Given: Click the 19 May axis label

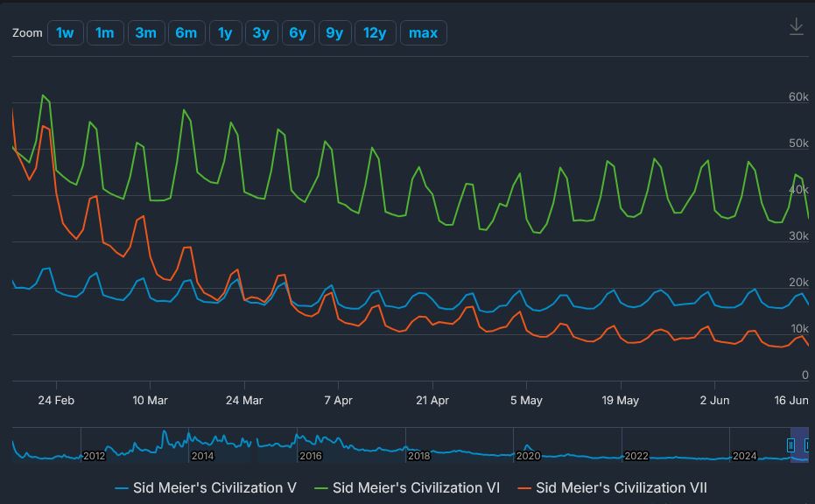Looking at the screenshot, I should [620, 400].
